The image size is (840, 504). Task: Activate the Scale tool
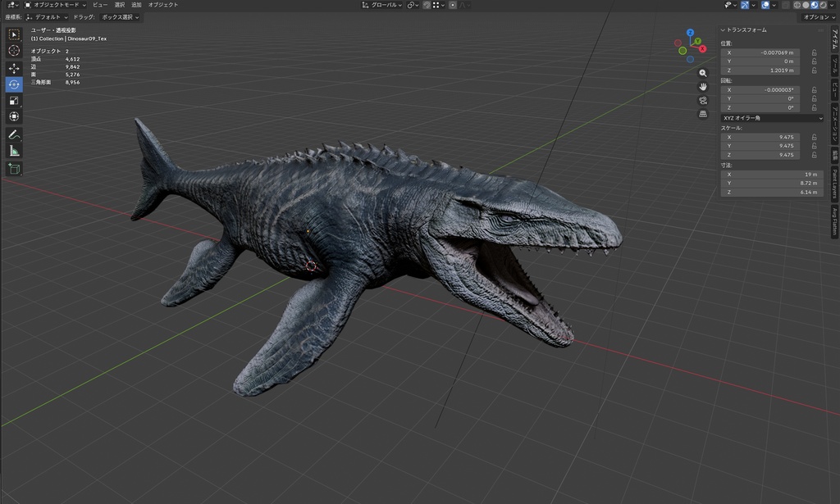tap(13, 100)
